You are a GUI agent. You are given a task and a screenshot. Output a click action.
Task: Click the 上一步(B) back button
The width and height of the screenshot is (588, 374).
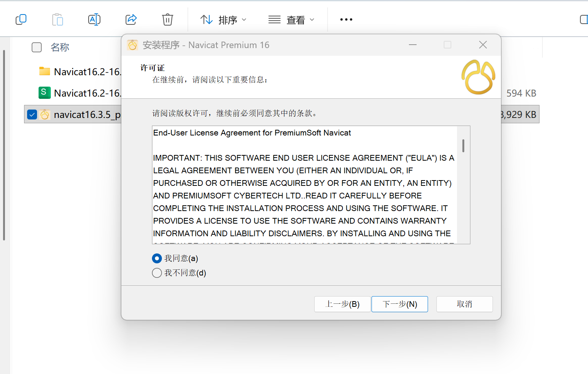tap(342, 304)
